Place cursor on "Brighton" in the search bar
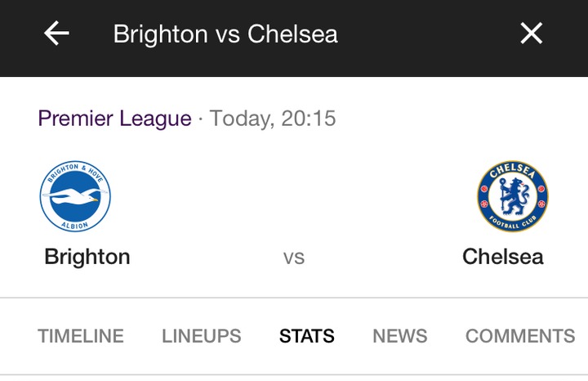Viewport: 588px width, 381px height. 160,34
